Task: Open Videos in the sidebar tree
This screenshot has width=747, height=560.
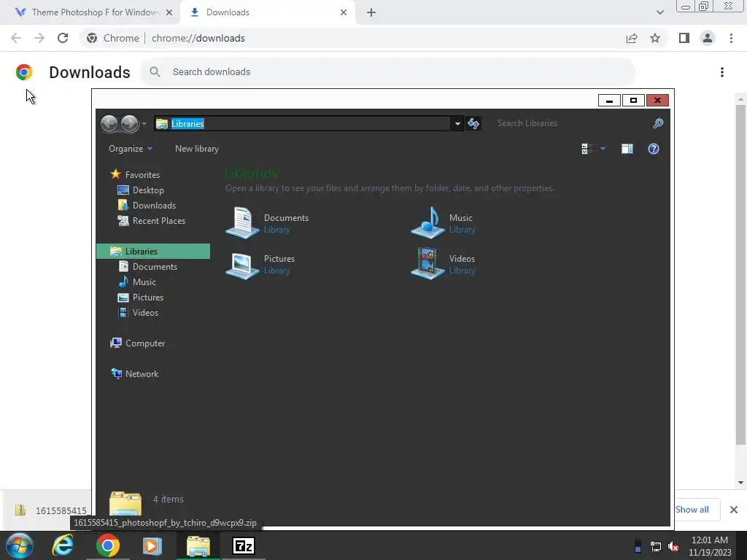Action: point(145,312)
